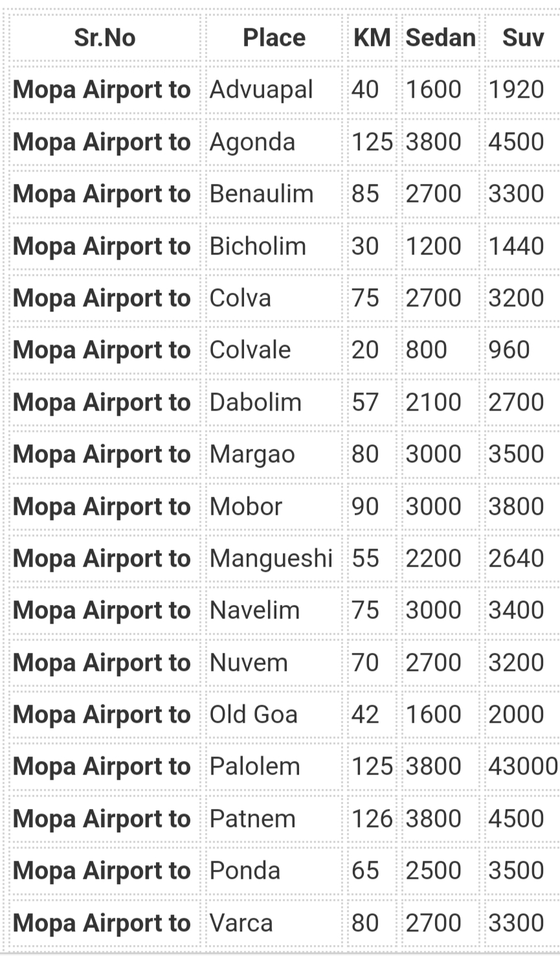Screen dimensions: 560x956
Task: Select Dabolim distance 57 cell
Action: click(x=372, y=402)
